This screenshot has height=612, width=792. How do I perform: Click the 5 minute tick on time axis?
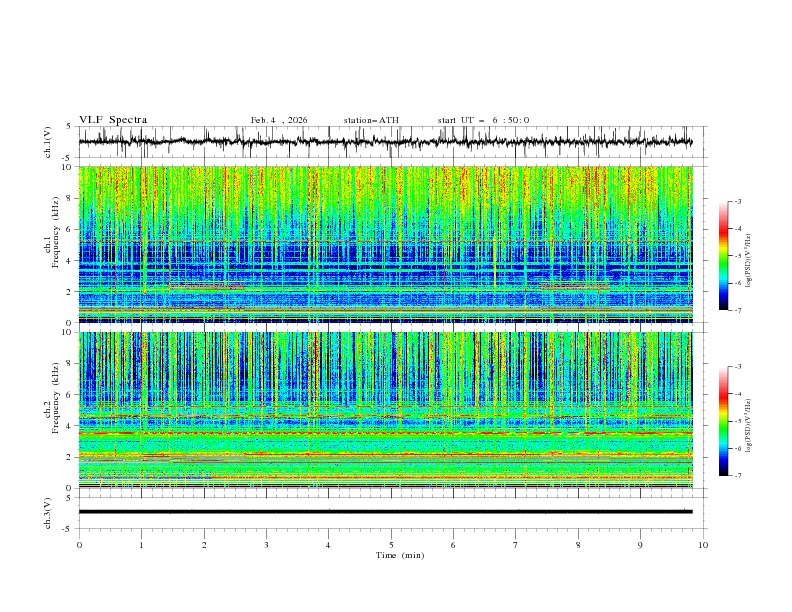391,545
